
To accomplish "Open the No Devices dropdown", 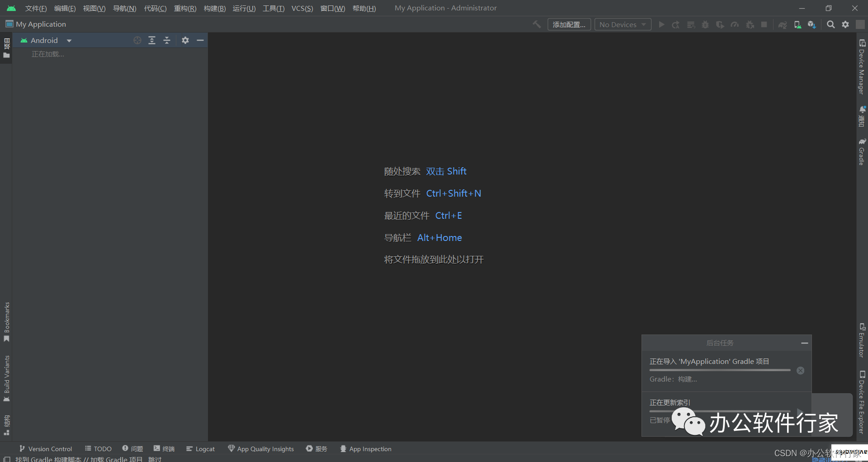I will pos(623,24).
